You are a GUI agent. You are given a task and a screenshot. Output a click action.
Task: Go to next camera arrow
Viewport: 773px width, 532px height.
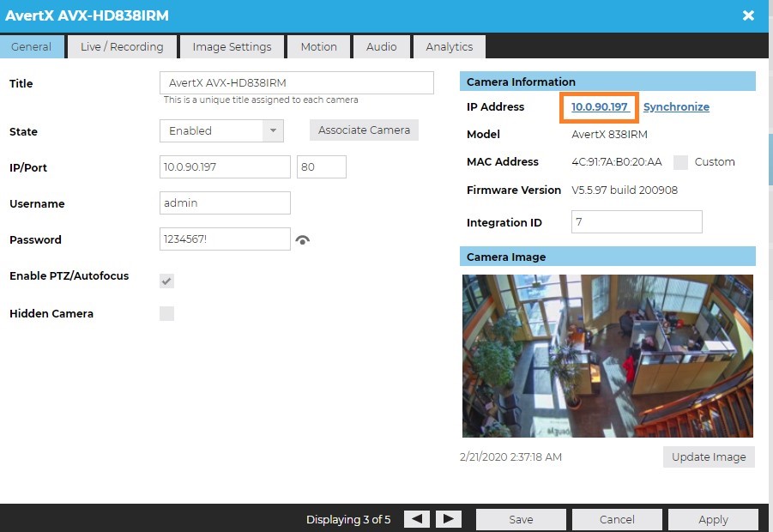pyautogui.click(x=449, y=519)
